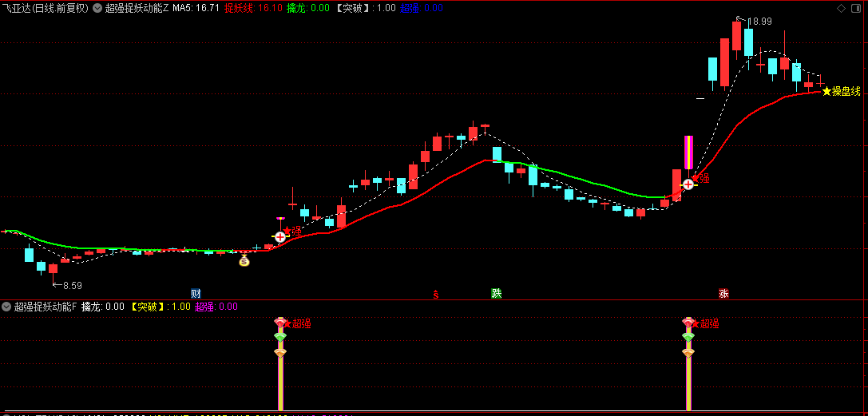Open dropdown before 超强捉妖动能F sub-panel name
The height and width of the screenshot is (416, 868).
[6, 307]
